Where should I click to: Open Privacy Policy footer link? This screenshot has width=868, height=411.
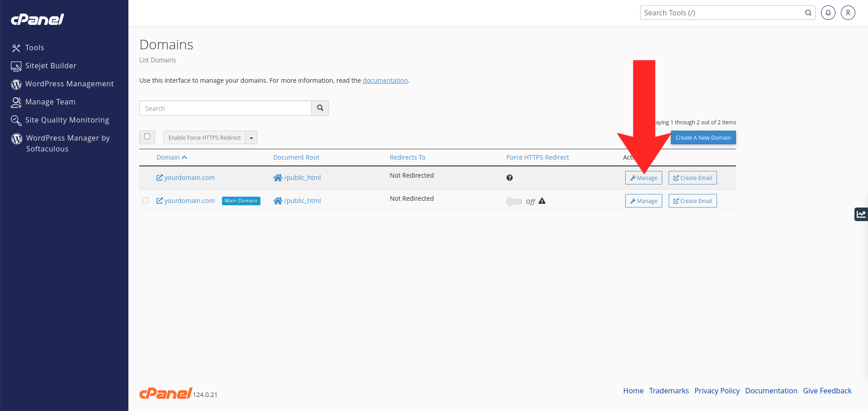point(717,391)
